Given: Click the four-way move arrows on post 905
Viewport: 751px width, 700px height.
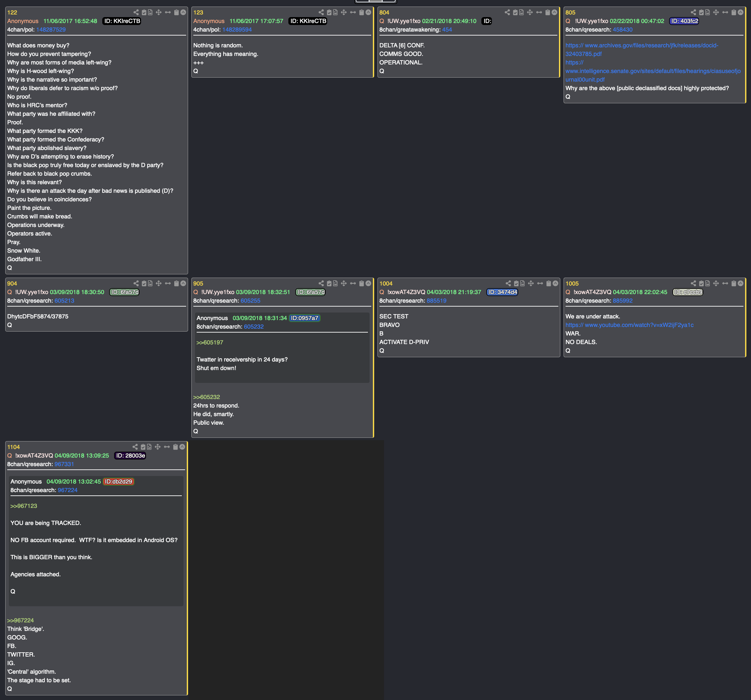Looking at the screenshot, I should pyautogui.click(x=344, y=284).
